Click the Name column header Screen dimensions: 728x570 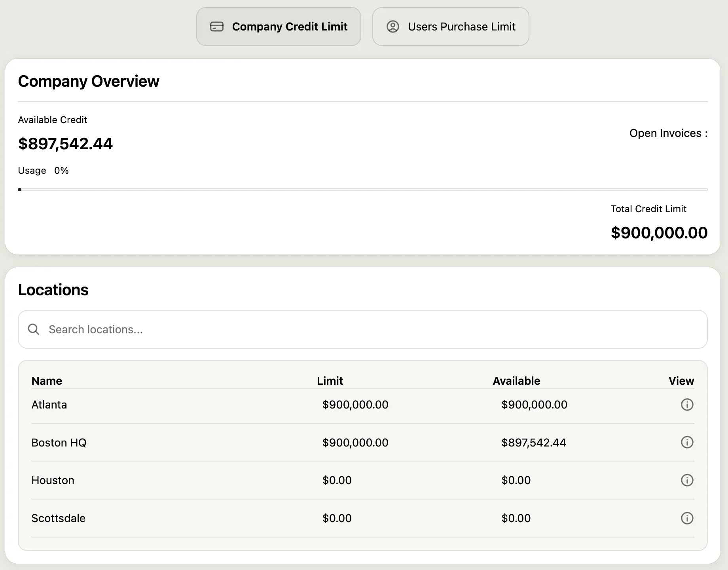point(47,381)
